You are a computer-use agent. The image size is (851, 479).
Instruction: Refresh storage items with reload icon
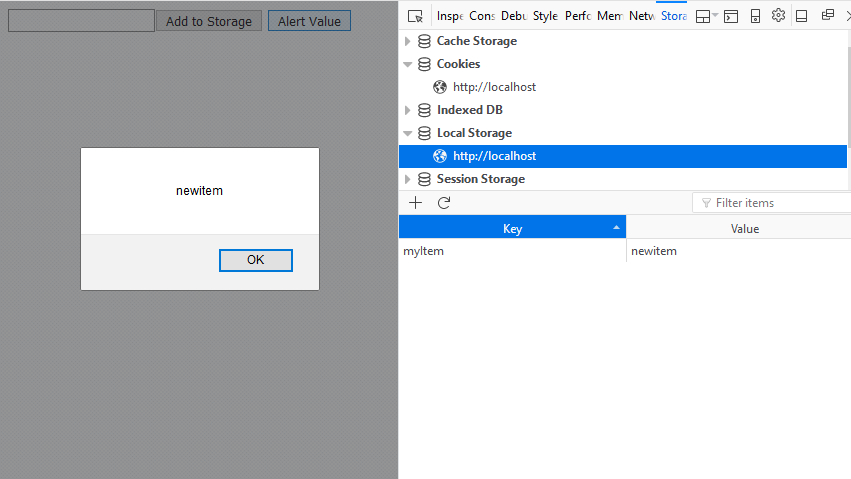click(x=444, y=203)
